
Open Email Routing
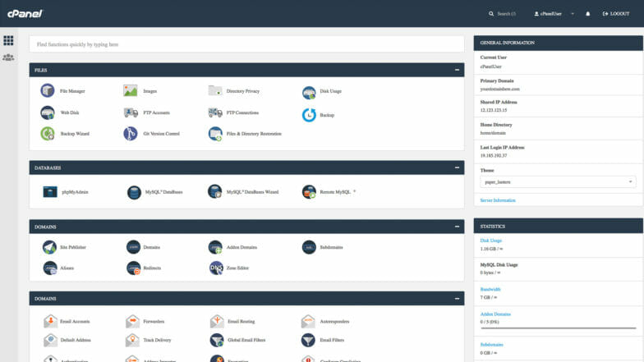pos(217,321)
